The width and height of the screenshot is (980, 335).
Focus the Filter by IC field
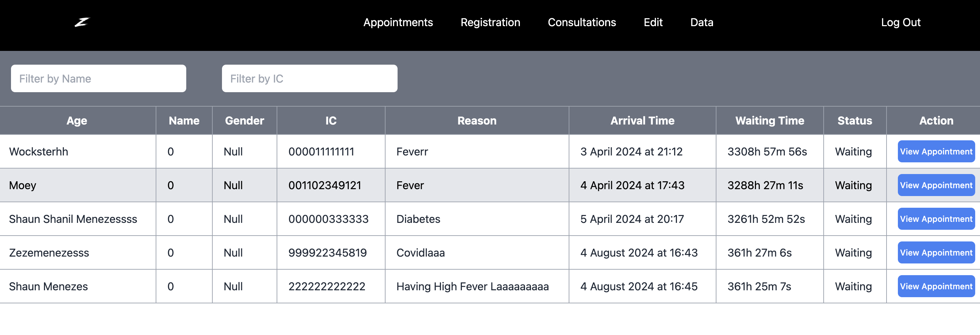coord(310,78)
